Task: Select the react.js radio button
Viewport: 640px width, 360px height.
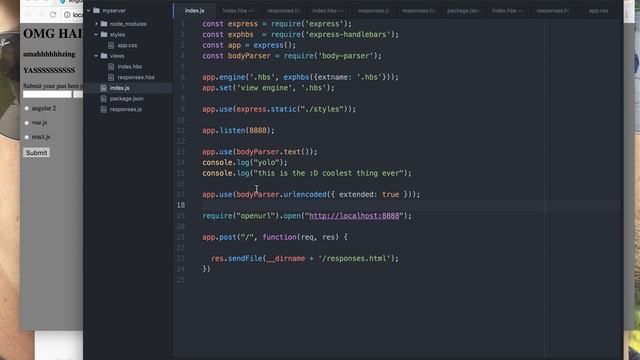Action: (27, 137)
